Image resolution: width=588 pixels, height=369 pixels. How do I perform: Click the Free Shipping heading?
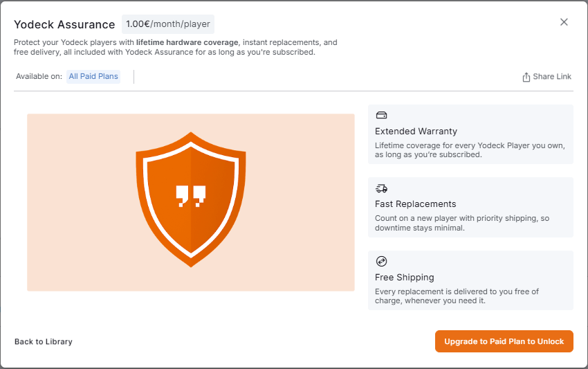pos(405,277)
